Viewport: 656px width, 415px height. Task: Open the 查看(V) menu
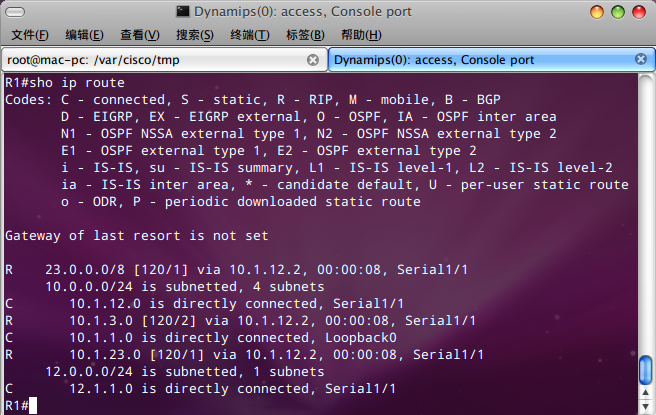[140, 35]
